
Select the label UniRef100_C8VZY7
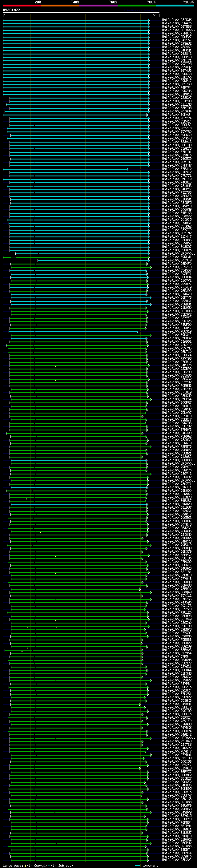(177, 765)
